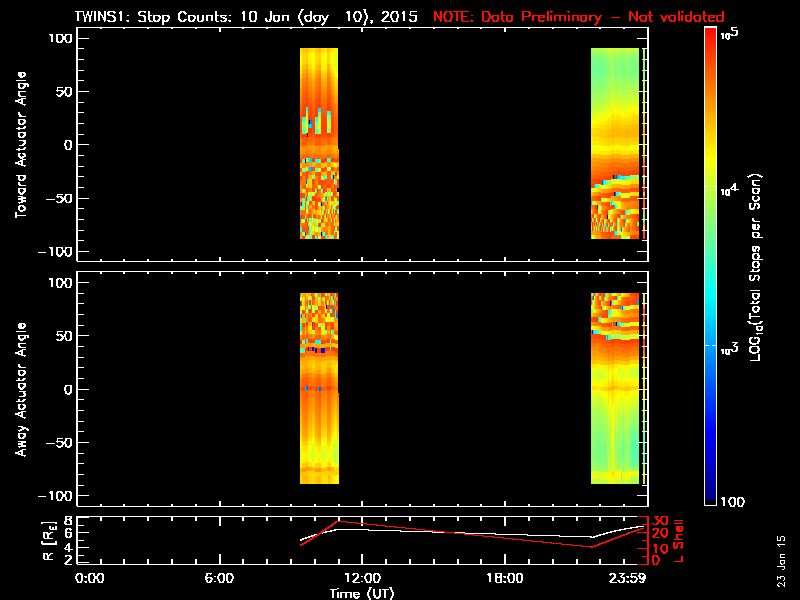Click the '12:00' time axis label
The width and height of the screenshot is (800, 600).
click(362, 578)
